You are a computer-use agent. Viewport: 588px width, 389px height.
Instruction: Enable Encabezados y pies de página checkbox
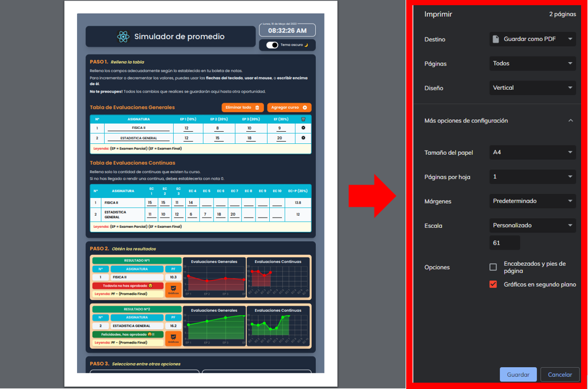493,267
